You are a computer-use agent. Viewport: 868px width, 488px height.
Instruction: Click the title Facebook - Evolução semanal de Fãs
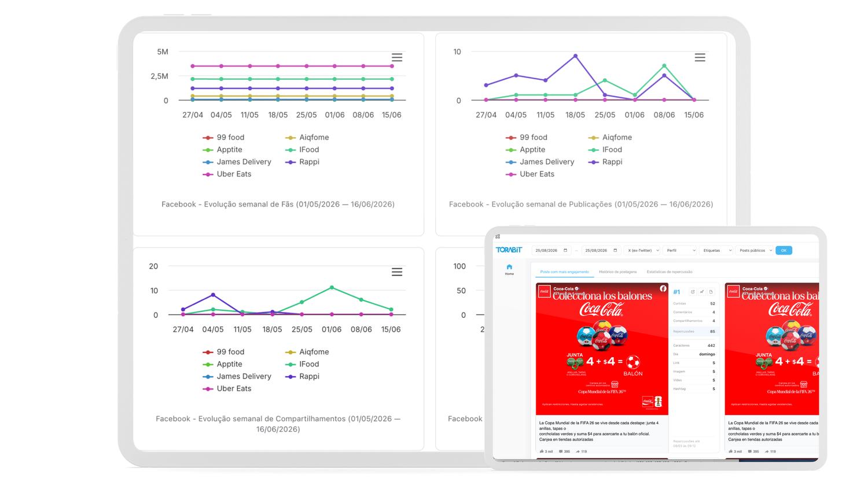(x=278, y=204)
